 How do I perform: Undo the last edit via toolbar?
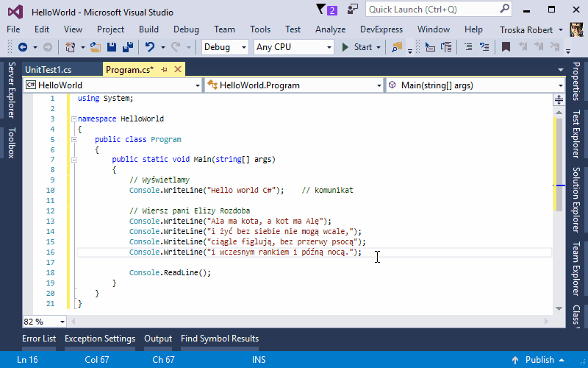[150, 47]
